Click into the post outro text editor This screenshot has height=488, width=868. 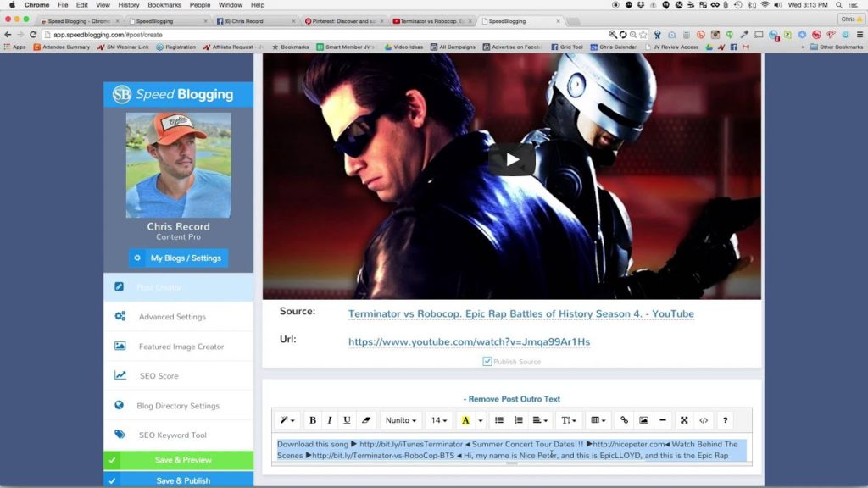click(511, 449)
